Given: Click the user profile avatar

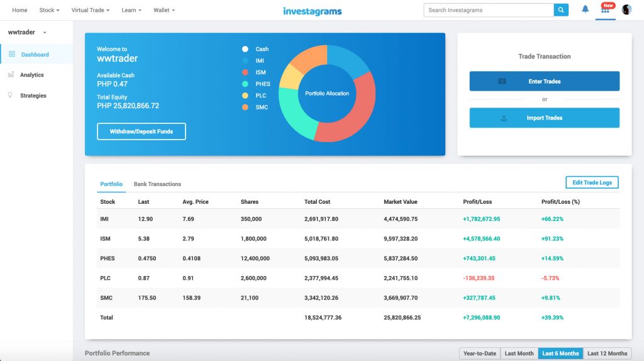Looking at the screenshot, I should (x=626, y=10).
